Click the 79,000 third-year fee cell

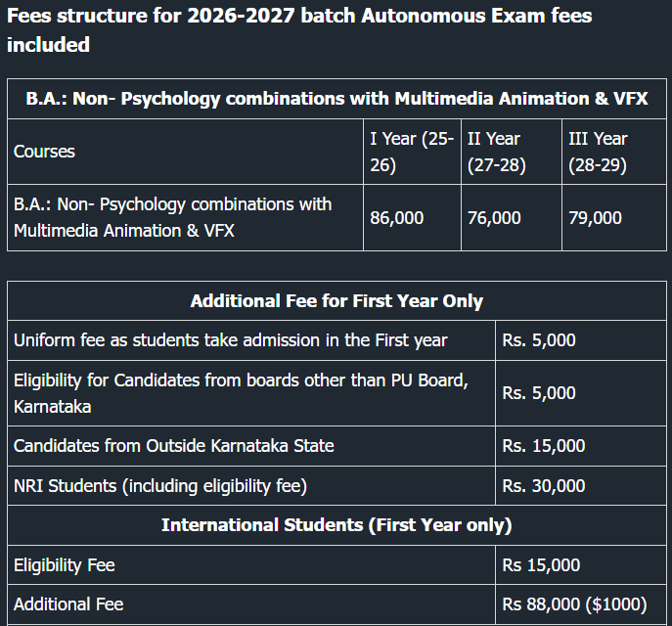tap(595, 217)
